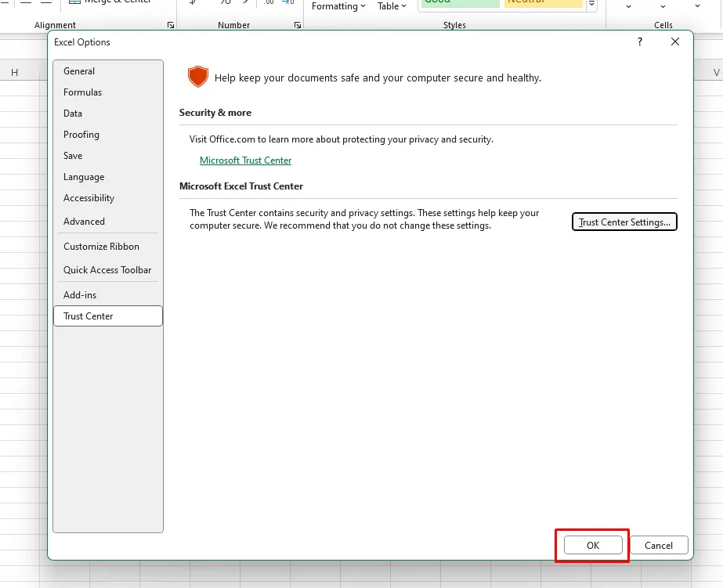
Task: Click the orange Trust Center shield icon
Action: click(x=198, y=77)
